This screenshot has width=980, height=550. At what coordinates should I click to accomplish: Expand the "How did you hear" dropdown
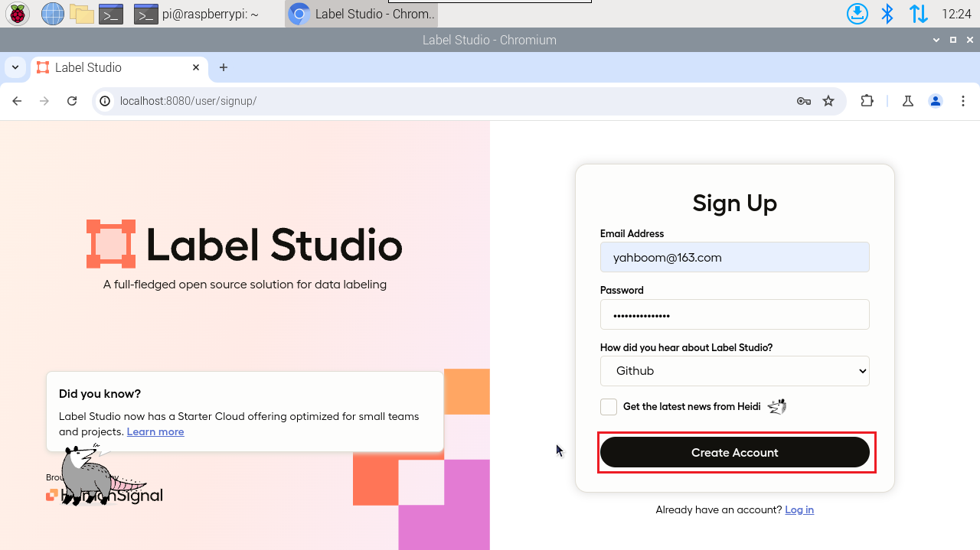click(x=735, y=371)
